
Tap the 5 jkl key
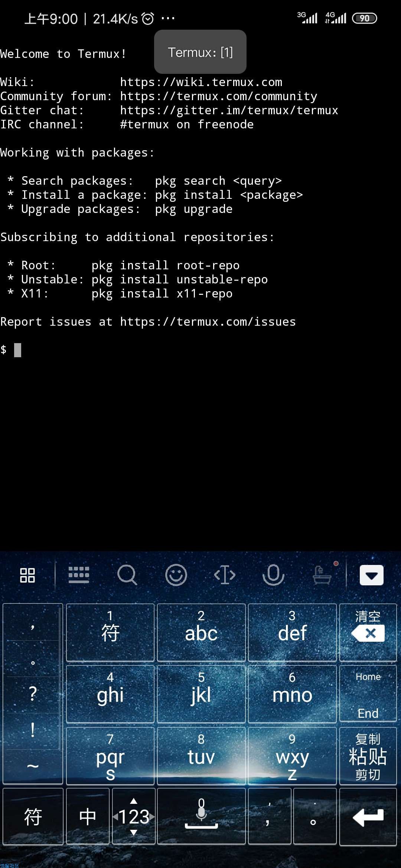201,694
